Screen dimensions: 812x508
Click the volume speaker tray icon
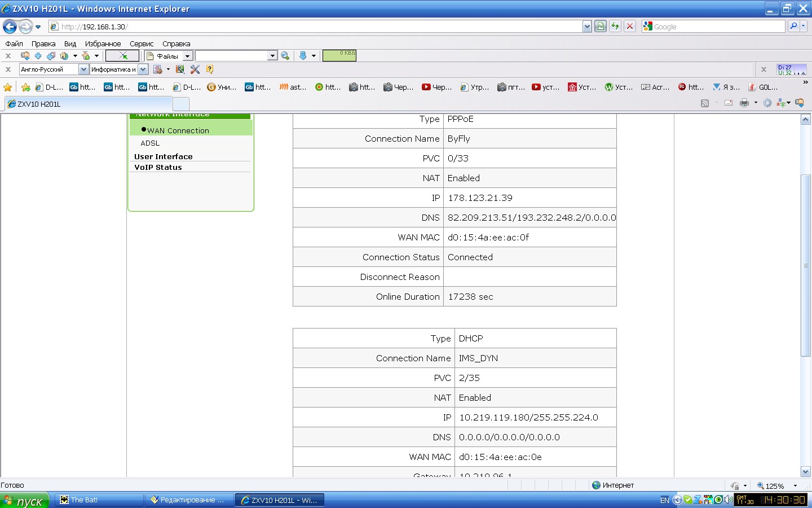coord(729,500)
